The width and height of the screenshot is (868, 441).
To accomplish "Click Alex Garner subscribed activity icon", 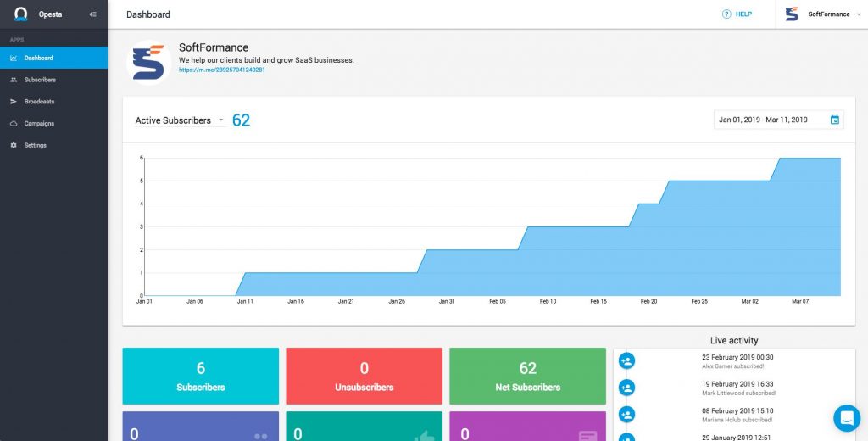I will [x=627, y=361].
